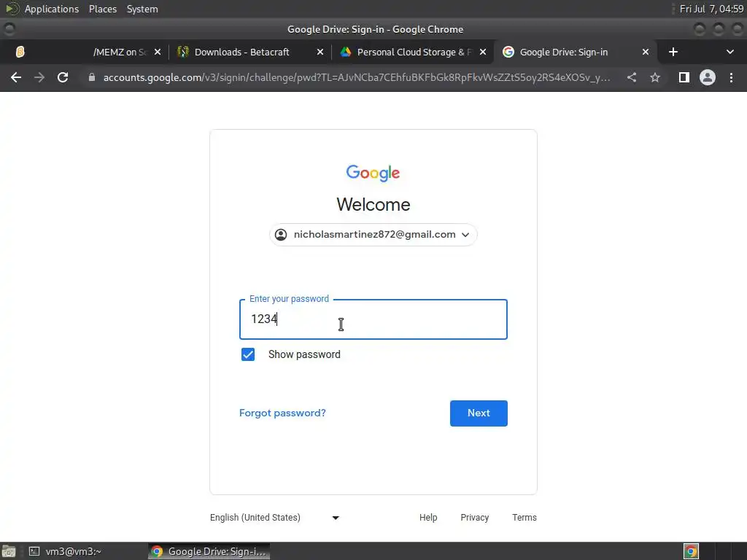This screenshot has width=747, height=560.
Task: Bookmark this tab with star icon
Action: point(655,77)
